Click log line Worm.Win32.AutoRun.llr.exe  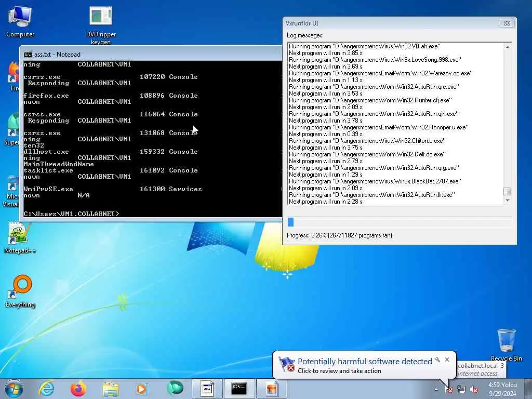372,195
